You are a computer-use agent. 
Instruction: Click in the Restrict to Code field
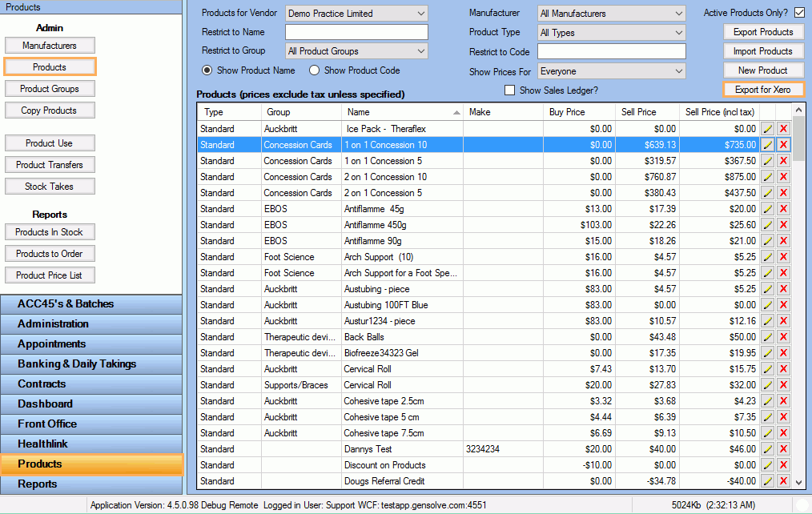[x=612, y=52]
